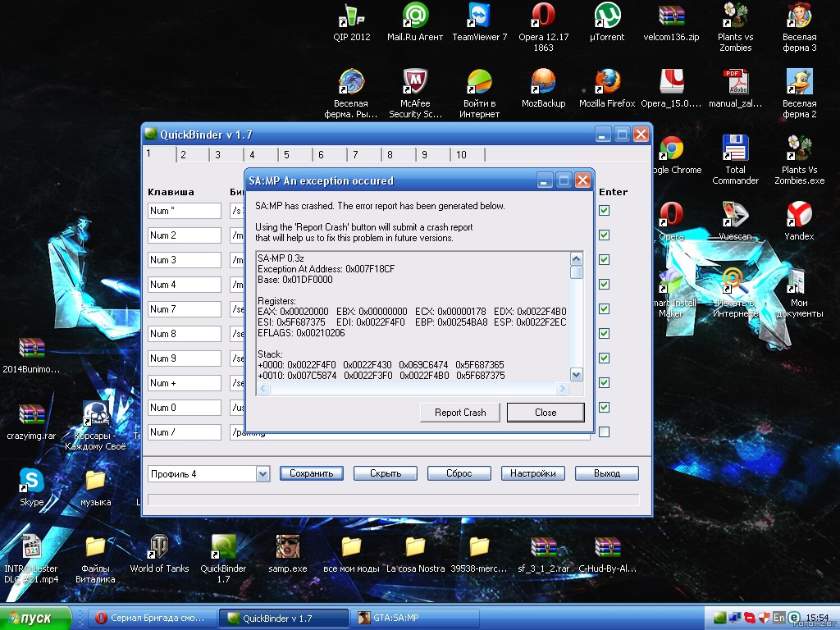Click the C-Hud-By-Al archive icon
The width and height of the screenshot is (840, 630).
[x=607, y=554]
